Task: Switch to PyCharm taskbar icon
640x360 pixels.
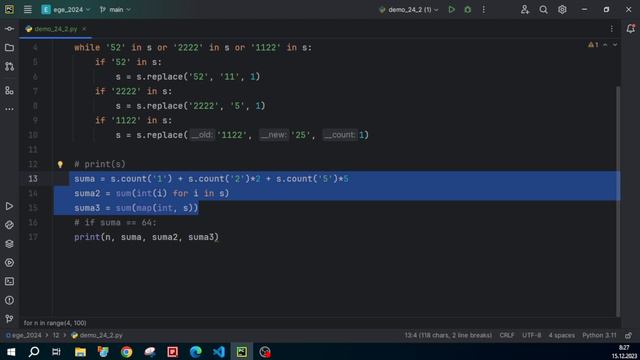Action: click(242, 351)
